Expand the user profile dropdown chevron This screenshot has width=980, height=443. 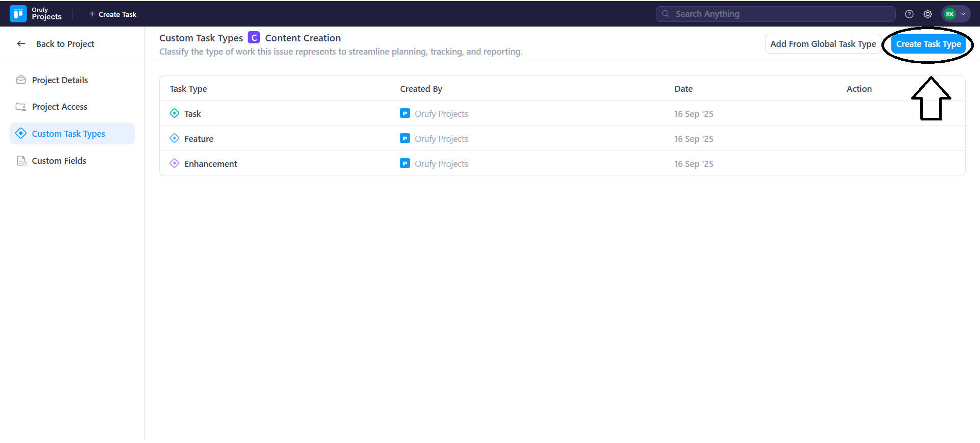[x=963, y=14]
